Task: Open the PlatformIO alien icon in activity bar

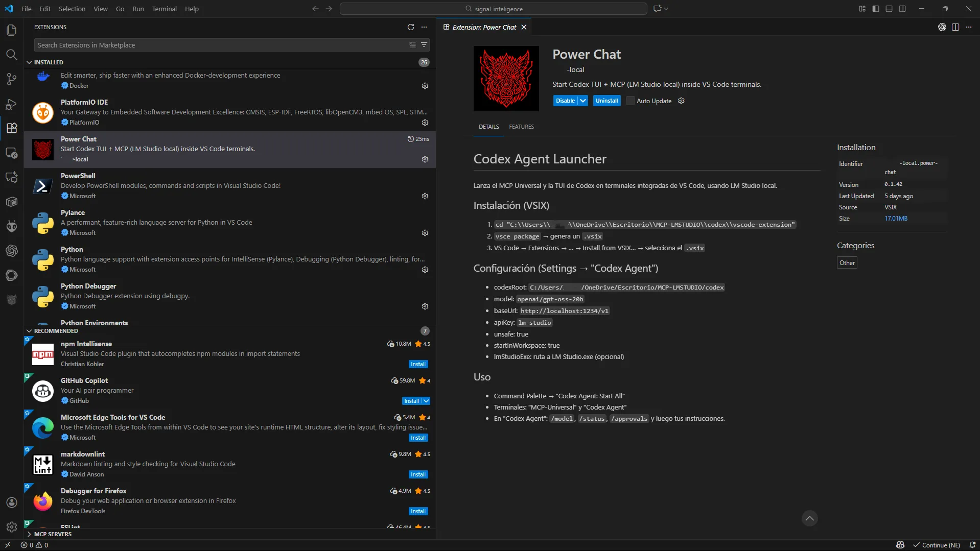Action: point(11,226)
